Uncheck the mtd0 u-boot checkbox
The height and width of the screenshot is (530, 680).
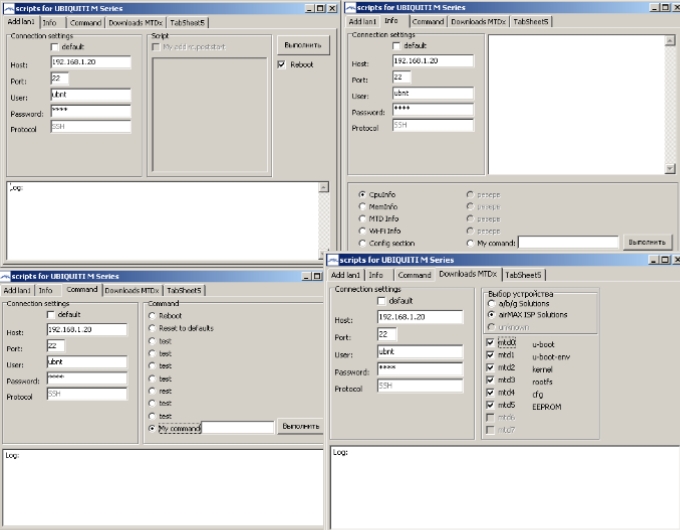(x=490, y=343)
